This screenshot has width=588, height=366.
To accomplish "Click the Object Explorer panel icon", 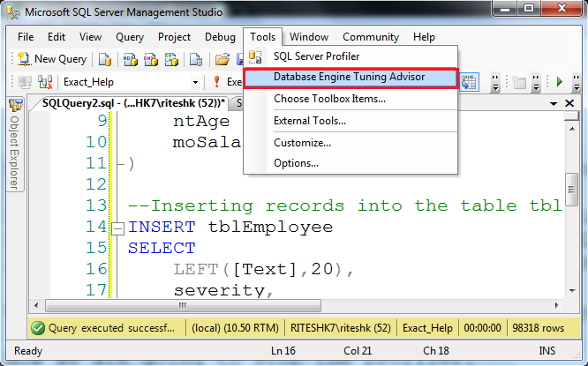I will (15, 105).
